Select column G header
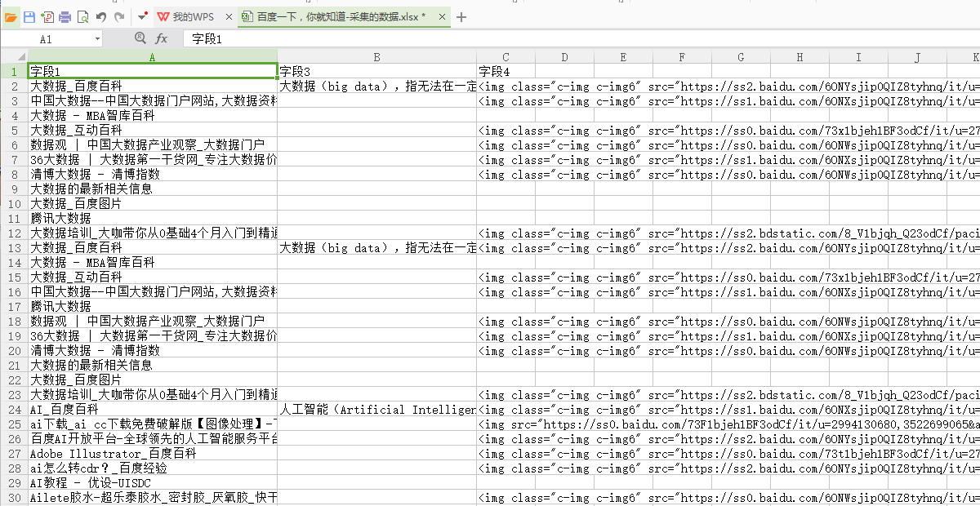Viewport: 980px width, 506px height. tap(742, 57)
